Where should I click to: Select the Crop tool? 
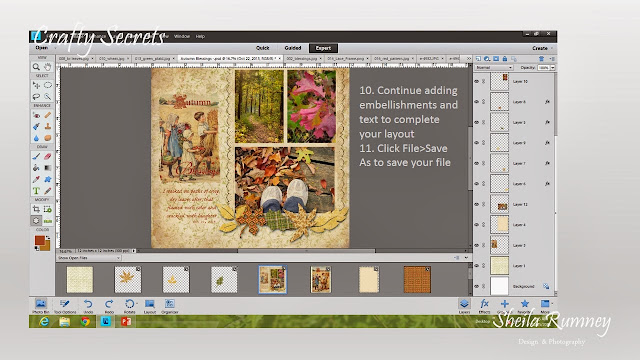click(x=36, y=209)
